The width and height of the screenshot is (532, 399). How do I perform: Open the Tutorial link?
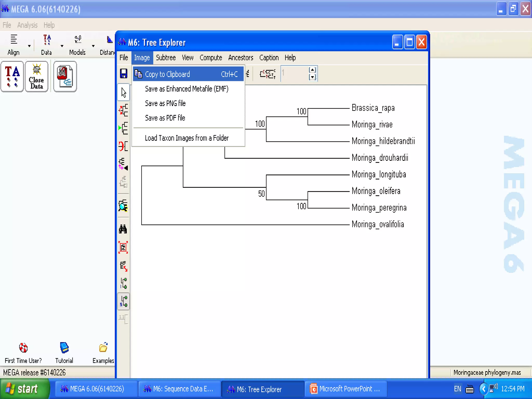click(x=64, y=353)
